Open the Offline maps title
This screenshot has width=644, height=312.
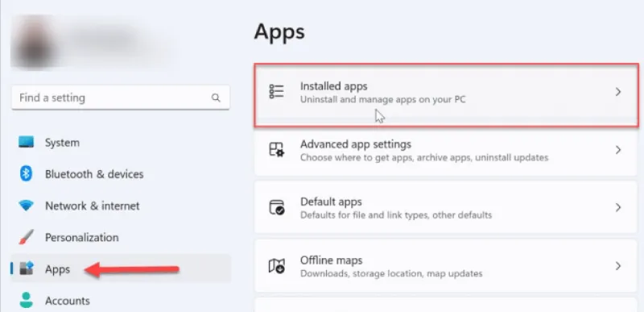coord(331,260)
